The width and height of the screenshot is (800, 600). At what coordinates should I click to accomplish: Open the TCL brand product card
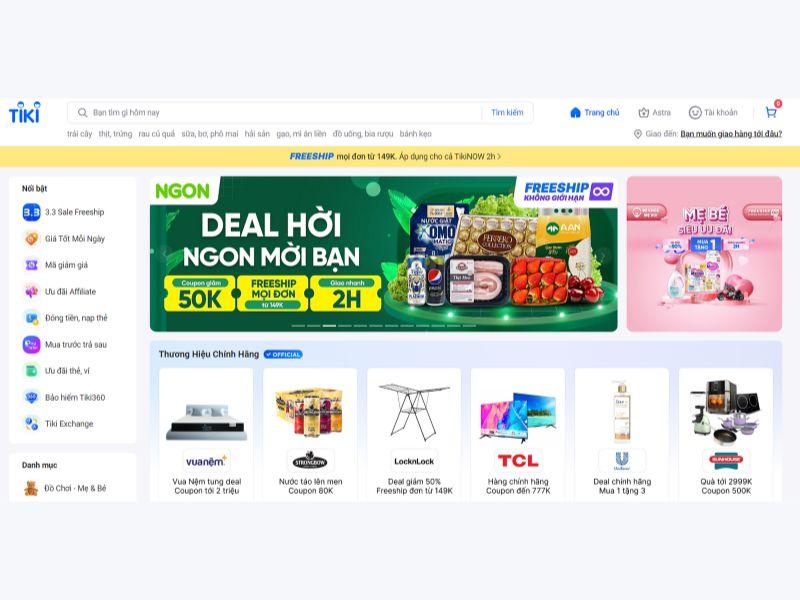click(518, 435)
